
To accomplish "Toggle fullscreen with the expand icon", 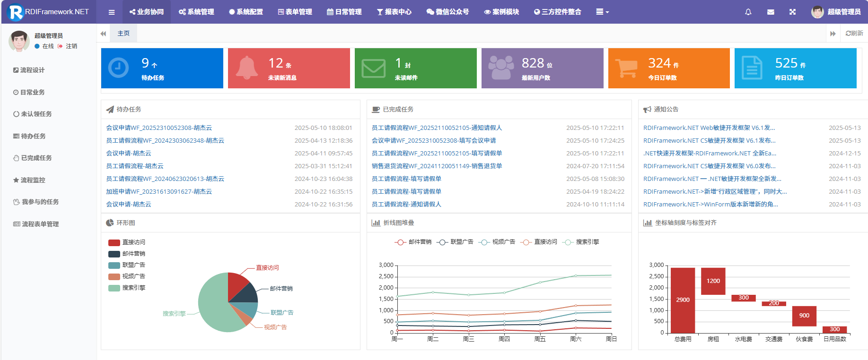I will pos(792,12).
